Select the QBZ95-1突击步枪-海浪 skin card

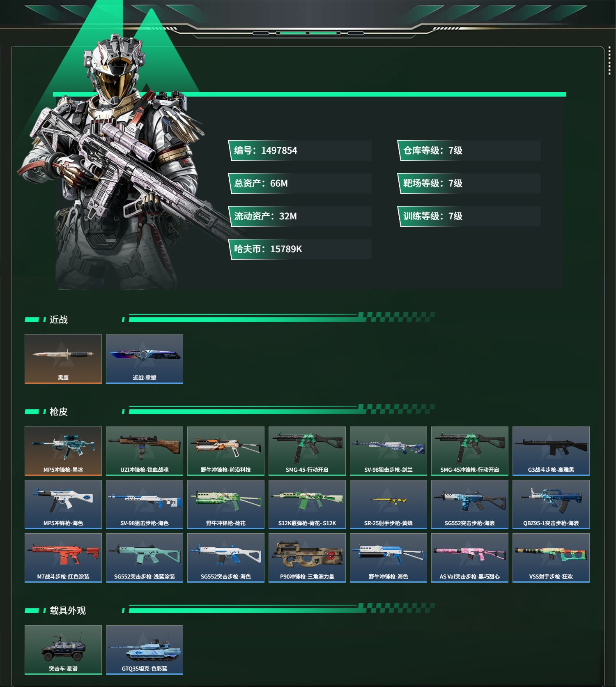(x=551, y=505)
